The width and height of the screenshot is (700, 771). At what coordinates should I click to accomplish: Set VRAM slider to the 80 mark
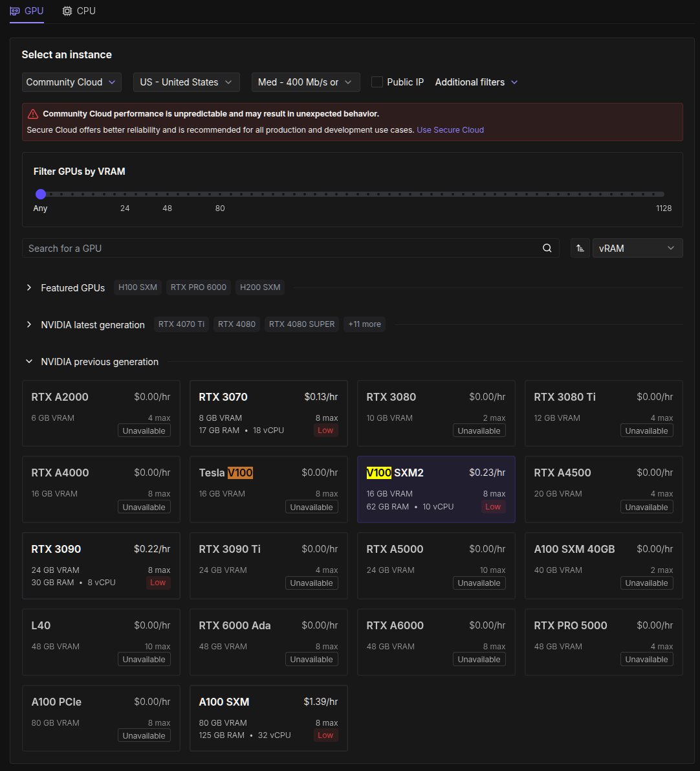point(220,194)
